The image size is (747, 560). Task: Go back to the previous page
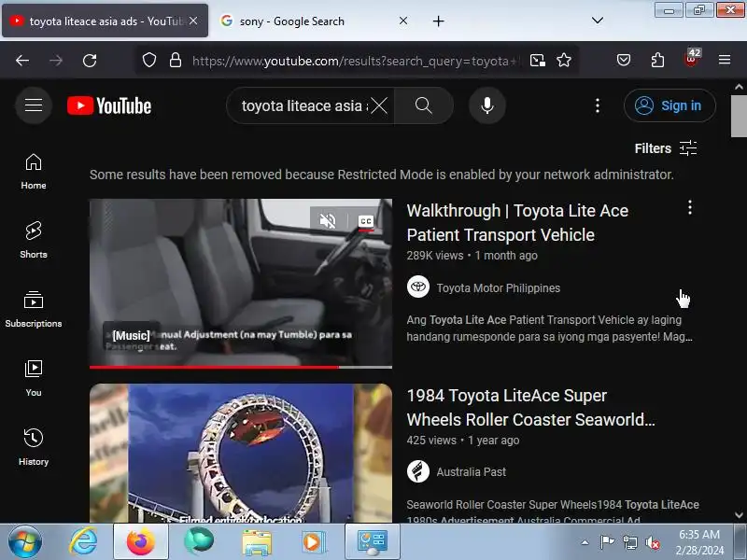pyautogui.click(x=22, y=61)
